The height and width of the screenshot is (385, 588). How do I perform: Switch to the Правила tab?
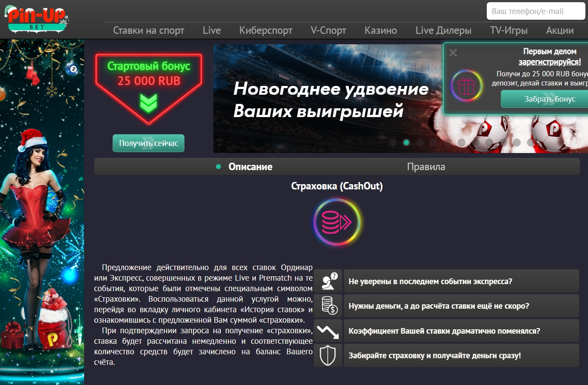(x=426, y=167)
